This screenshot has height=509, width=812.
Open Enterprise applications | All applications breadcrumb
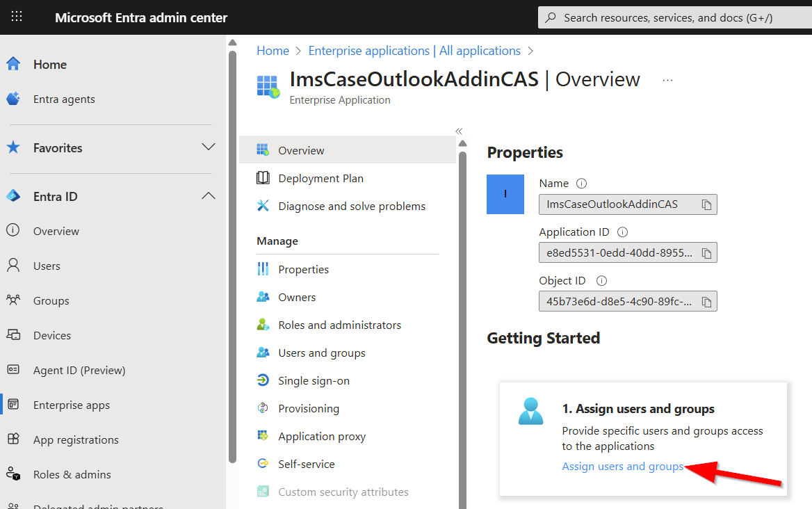(414, 51)
